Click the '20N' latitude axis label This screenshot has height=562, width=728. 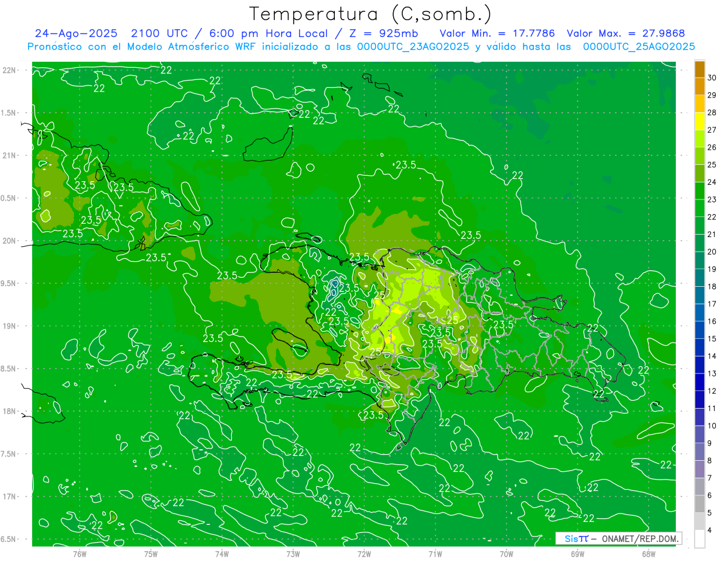[10, 241]
